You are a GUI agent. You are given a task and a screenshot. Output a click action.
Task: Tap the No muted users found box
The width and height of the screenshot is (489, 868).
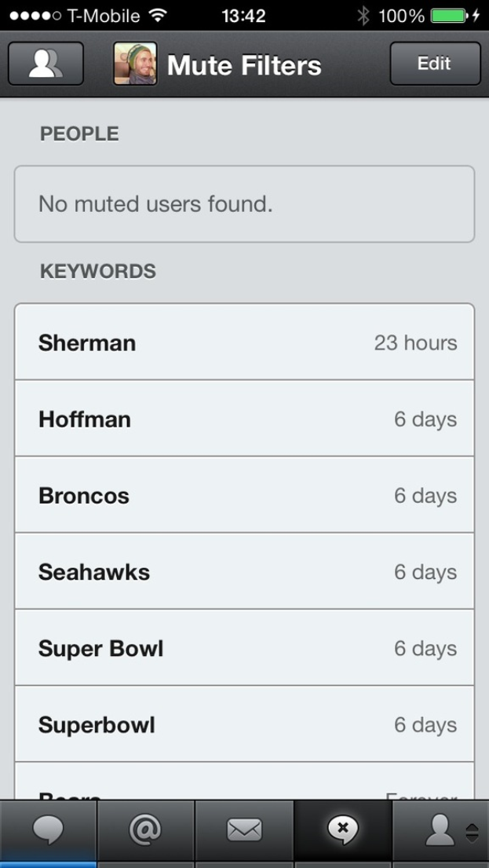[244, 204]
